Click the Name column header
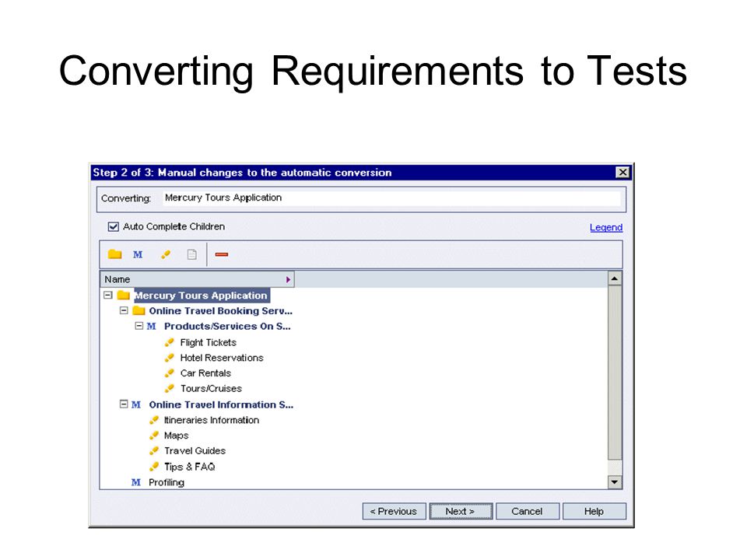Screen dimensions: 747x560 click(x=197, y=279)
